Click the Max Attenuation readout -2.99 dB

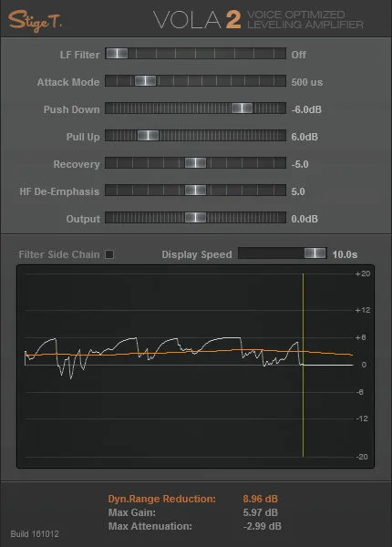[263, 526]
